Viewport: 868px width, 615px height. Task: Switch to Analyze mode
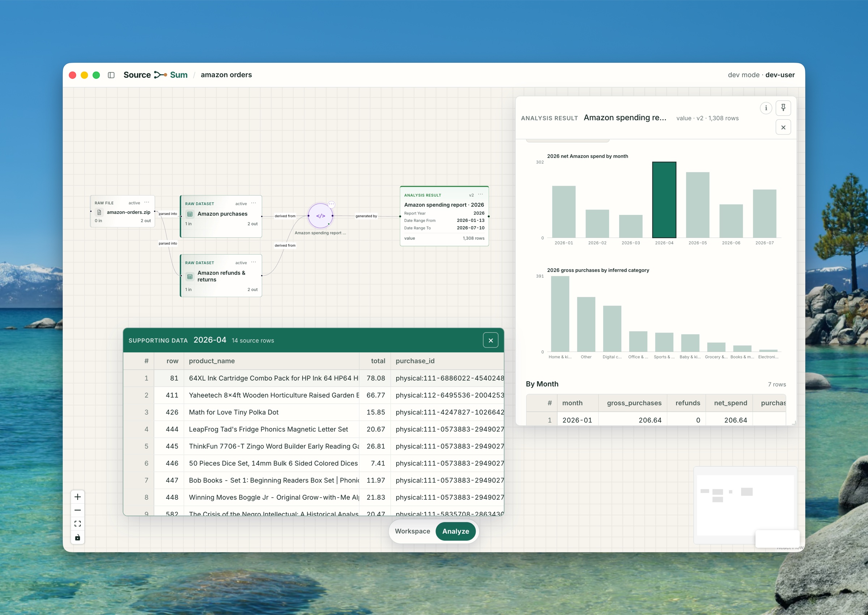click(x=455, y=531)
